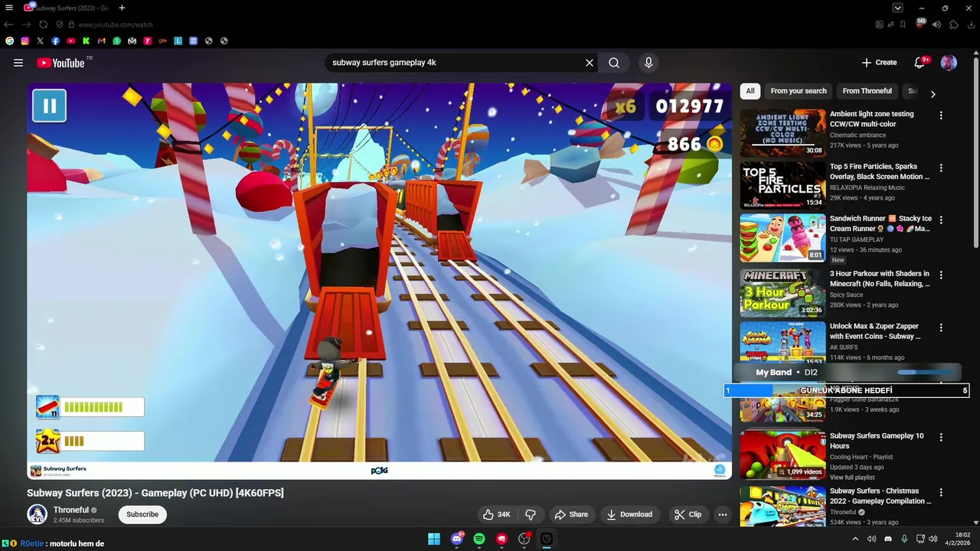The width and height of the screenshot is (980, 551).
Task: Open Top 5 Fire Particles thumbnail
Action: coord(782,185)
